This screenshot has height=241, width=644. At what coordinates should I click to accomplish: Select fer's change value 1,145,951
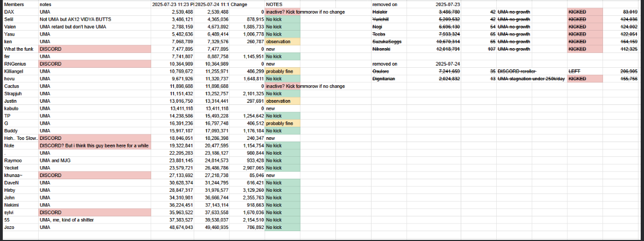coord(247,56)
